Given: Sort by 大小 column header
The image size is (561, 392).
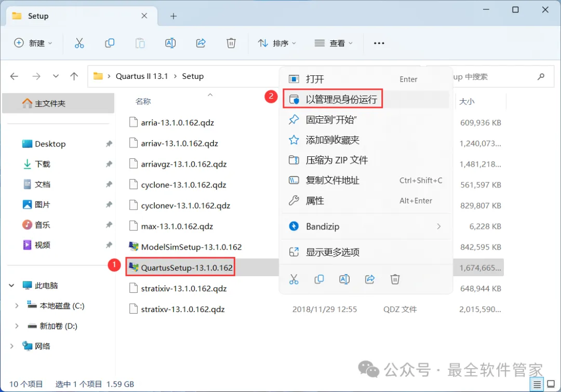Looking at the screenshot, I should pyautogui.click(x=467, y=102).
